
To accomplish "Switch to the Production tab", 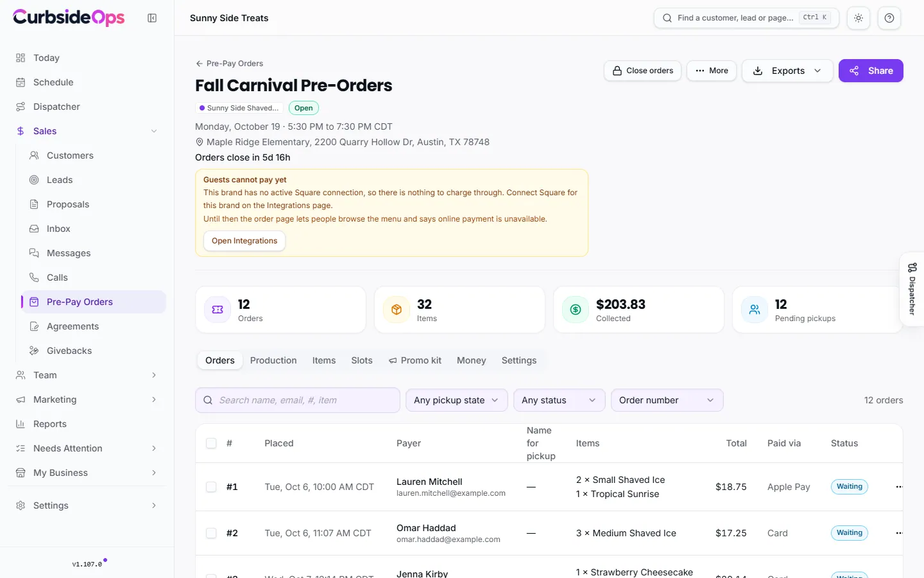I will click(x=273, y=360).
